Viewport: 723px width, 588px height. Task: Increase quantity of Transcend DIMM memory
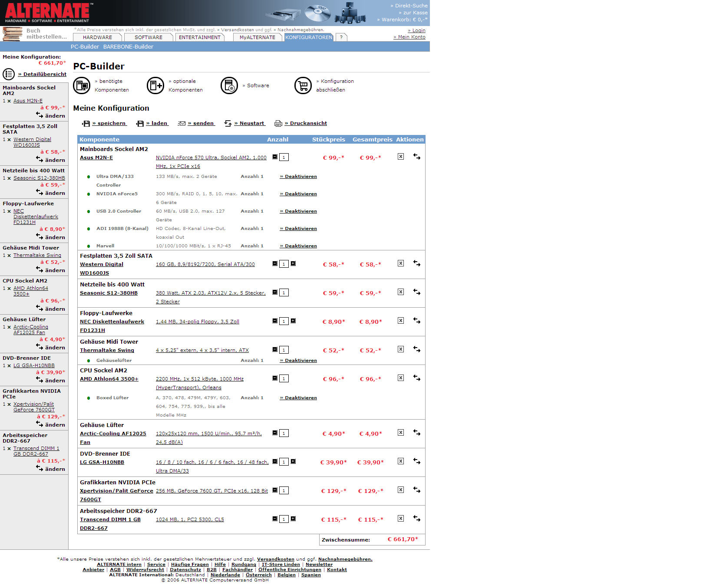click(x=293, y=519)
